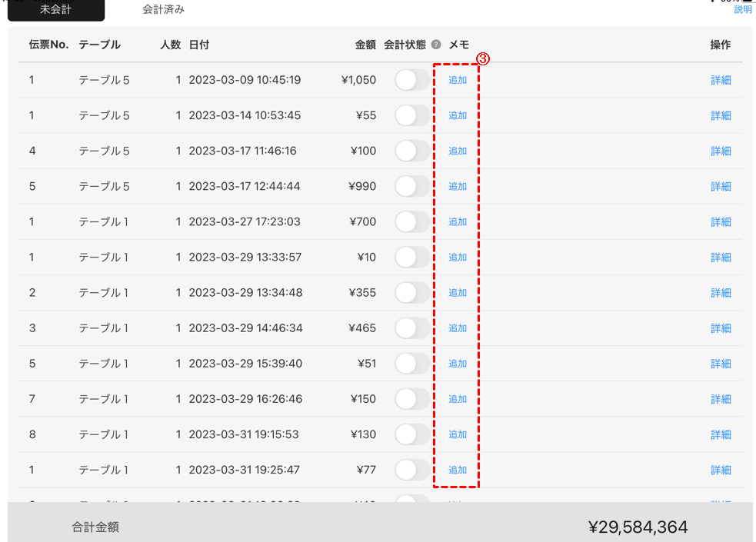Enable payment status for the ¥990 order
756x542 pixels.
[x=412, y=186]
